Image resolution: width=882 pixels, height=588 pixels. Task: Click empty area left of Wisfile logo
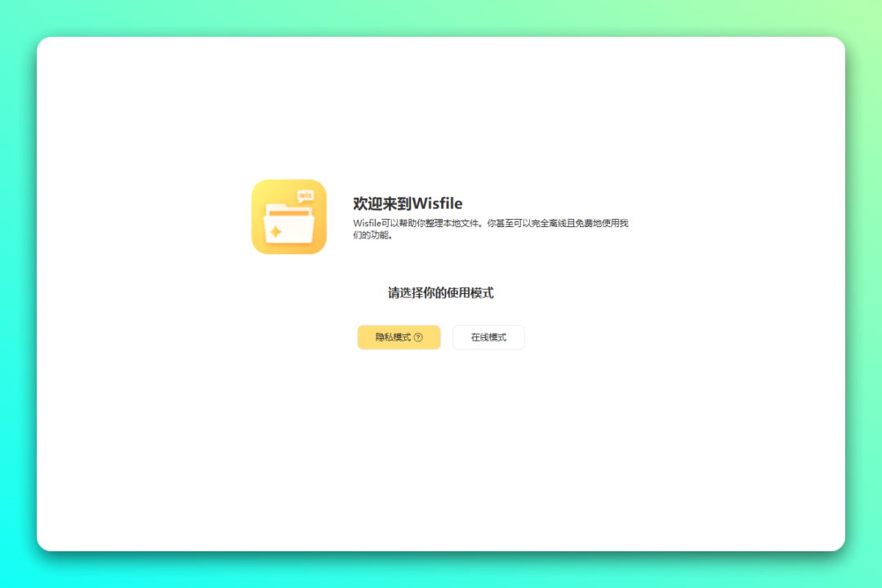point(147,216)
